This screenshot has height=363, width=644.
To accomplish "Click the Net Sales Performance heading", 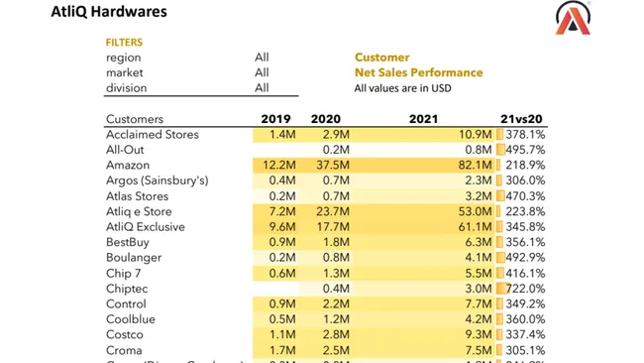I will [x=418, y=72].
